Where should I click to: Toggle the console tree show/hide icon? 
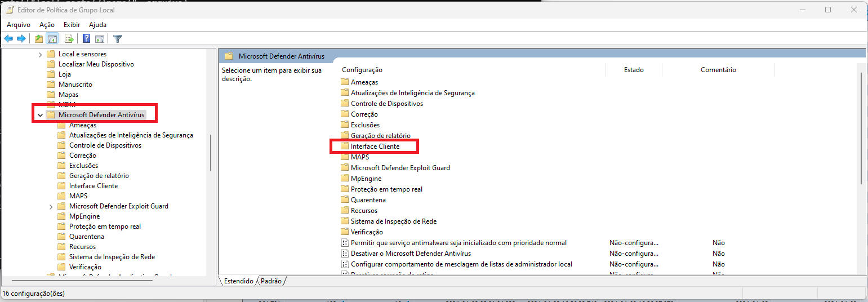(52, 39)
